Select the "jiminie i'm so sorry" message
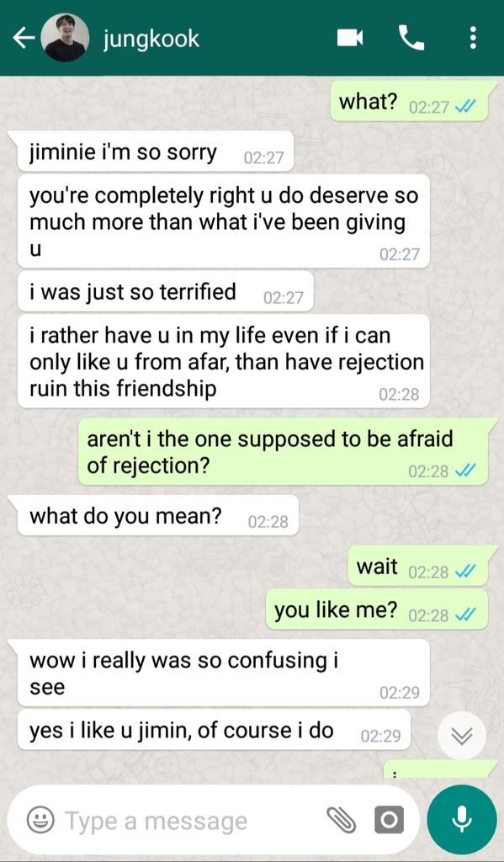 (155, 153)
